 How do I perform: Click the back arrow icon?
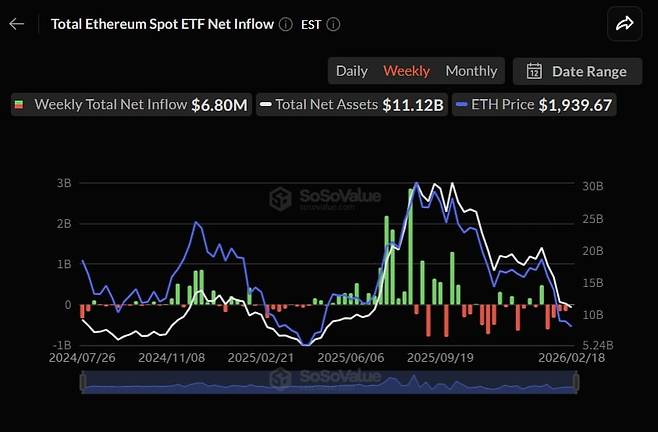point(17,24)
